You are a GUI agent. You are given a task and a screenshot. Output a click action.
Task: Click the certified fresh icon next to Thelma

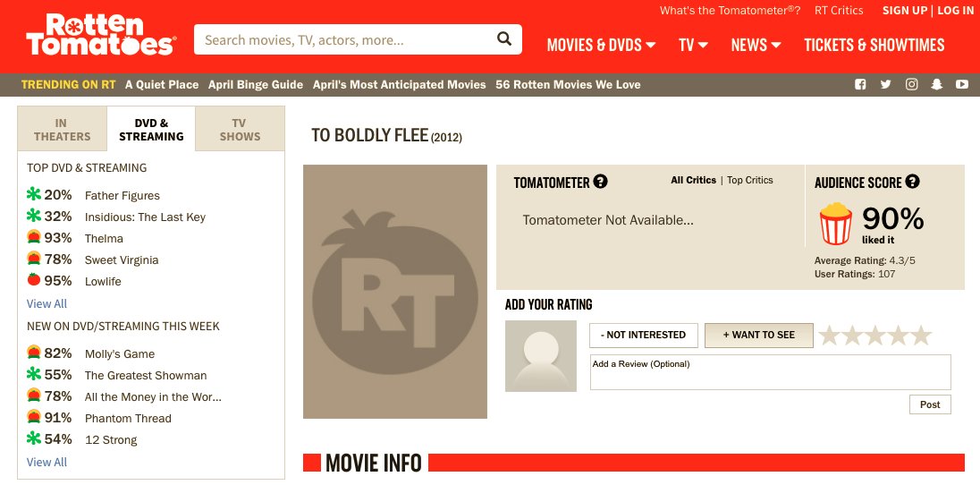coord(34,236)
